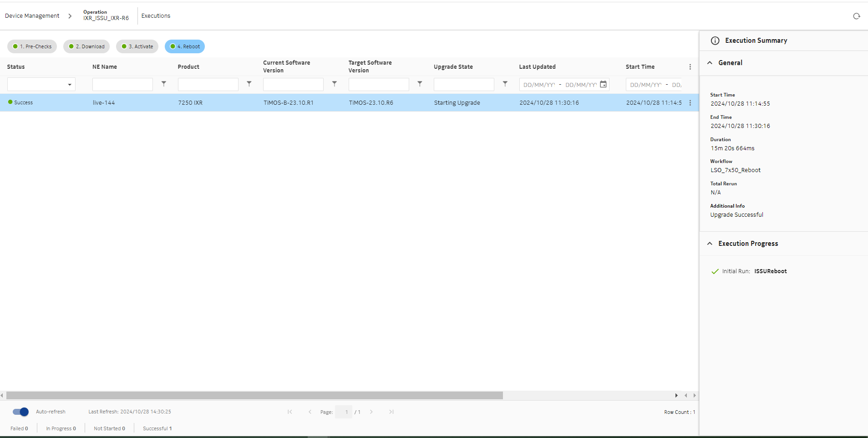Collapse the Execution Progress section
The width and height of the screenshot is (868, 438).
pos(710,244)
